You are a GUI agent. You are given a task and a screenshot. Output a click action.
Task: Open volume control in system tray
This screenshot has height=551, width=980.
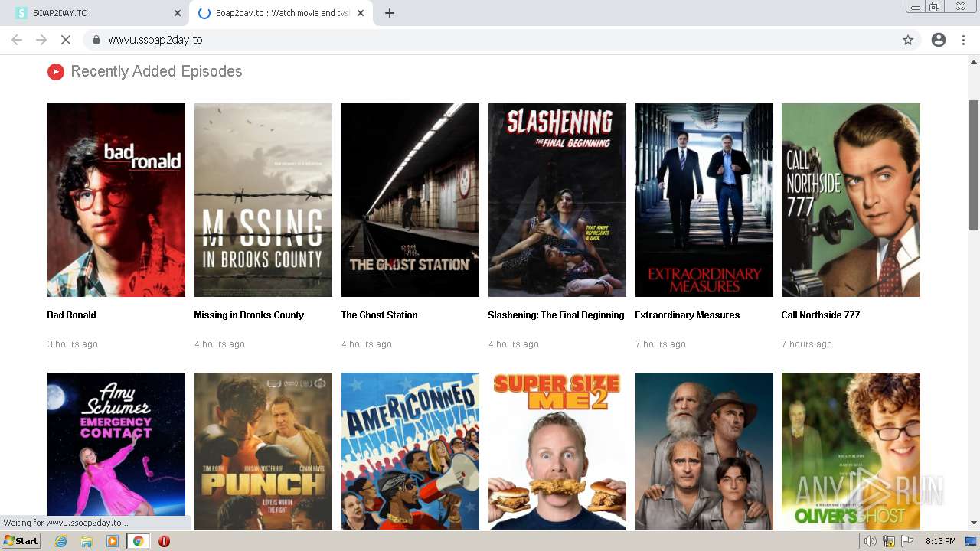pyautogui.click(x=871, y=541)
